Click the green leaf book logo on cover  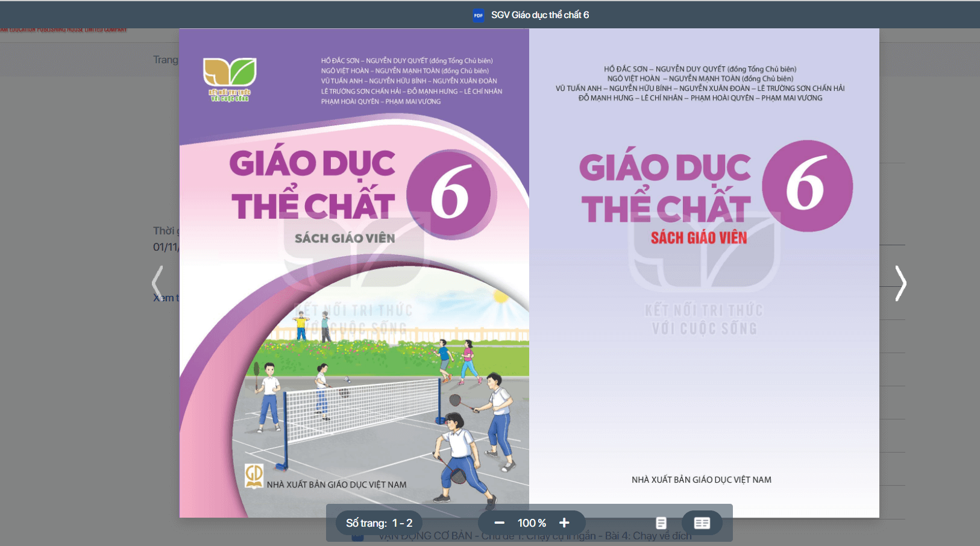click(x=230, y=79)
